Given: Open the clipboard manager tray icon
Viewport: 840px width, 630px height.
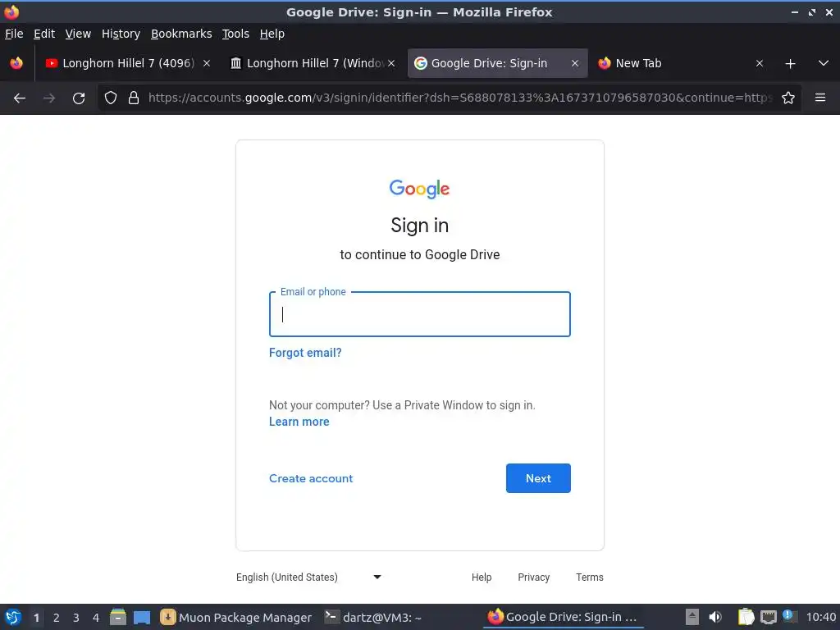Looking at the screenshot, I should [746, 617].
